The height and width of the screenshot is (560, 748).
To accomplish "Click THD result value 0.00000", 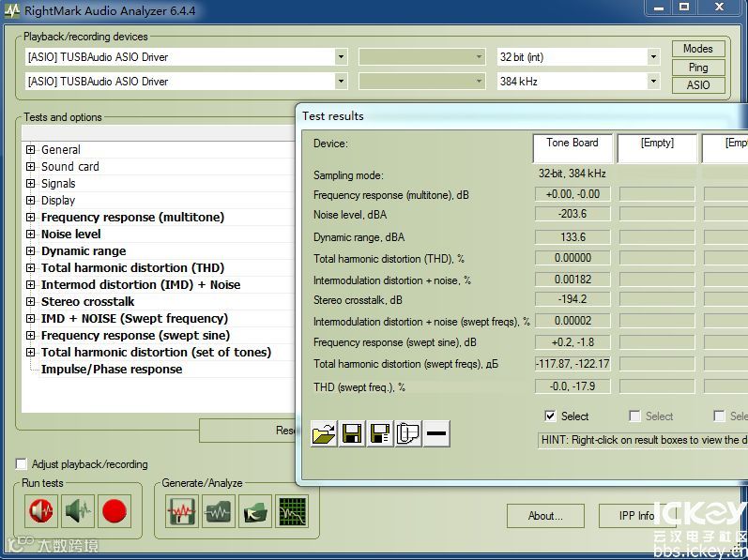I will [x=572, y=258].
